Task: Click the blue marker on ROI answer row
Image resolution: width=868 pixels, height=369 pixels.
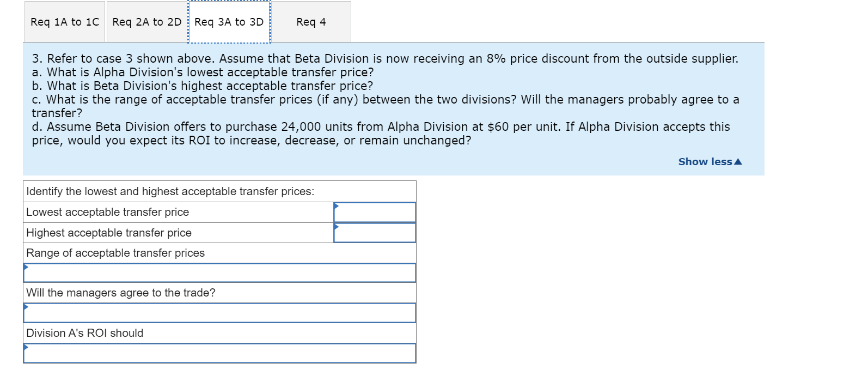Action: [25, 347]
